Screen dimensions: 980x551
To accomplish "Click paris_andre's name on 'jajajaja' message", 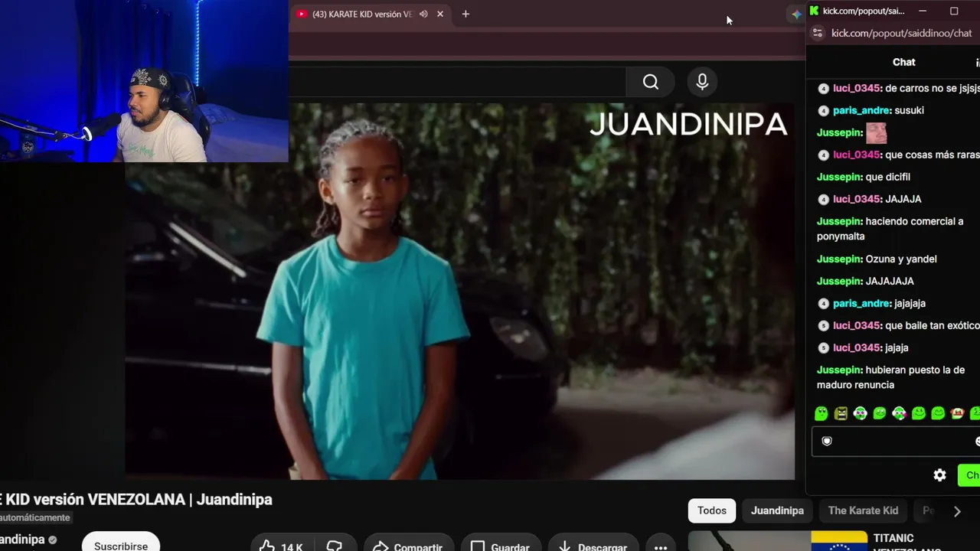I will tap(862, 303).
